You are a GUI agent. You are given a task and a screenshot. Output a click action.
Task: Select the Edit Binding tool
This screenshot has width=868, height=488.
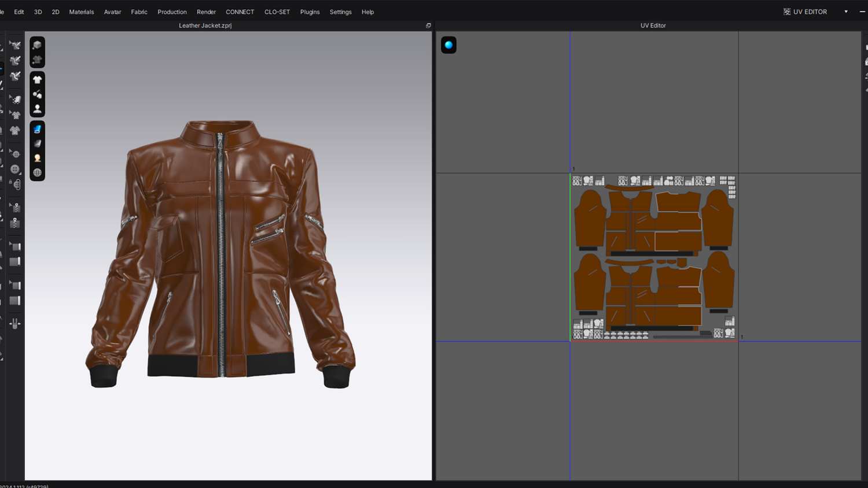(x=15, y=246)
